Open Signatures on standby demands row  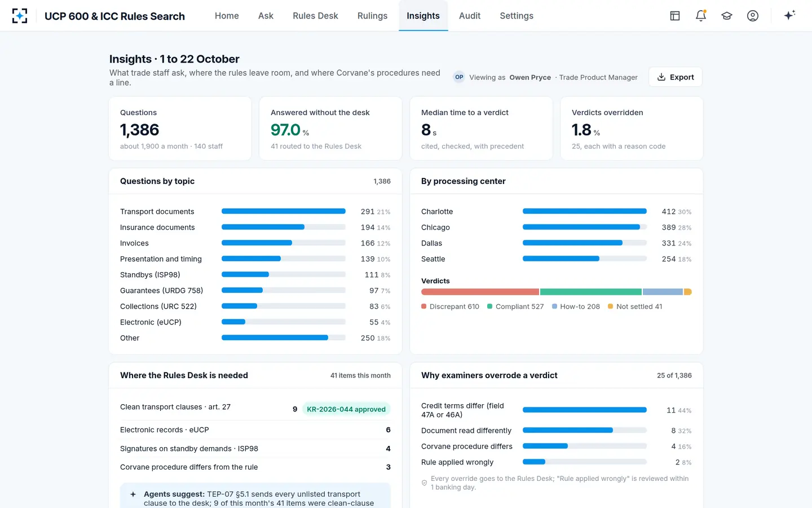255,449
